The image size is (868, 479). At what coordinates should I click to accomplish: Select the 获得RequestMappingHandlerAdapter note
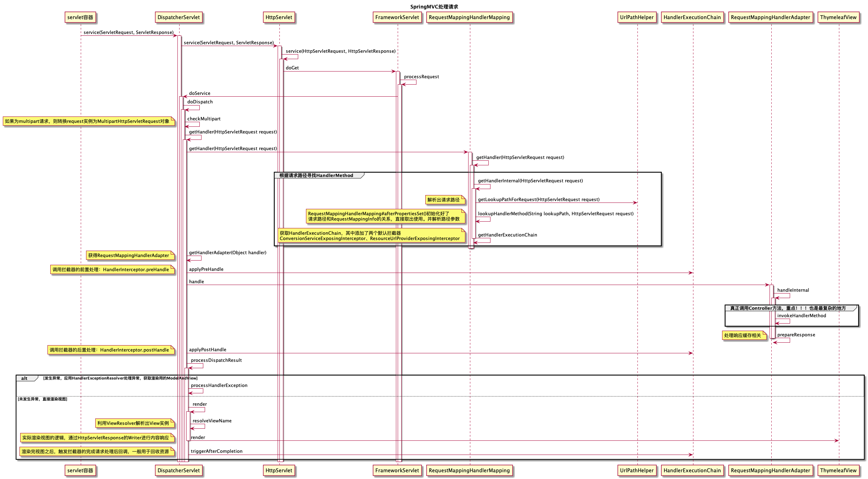(130, 256)
